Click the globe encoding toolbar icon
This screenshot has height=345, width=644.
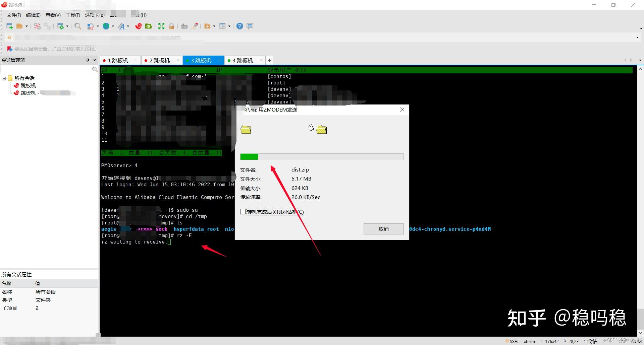coord(106,26)
